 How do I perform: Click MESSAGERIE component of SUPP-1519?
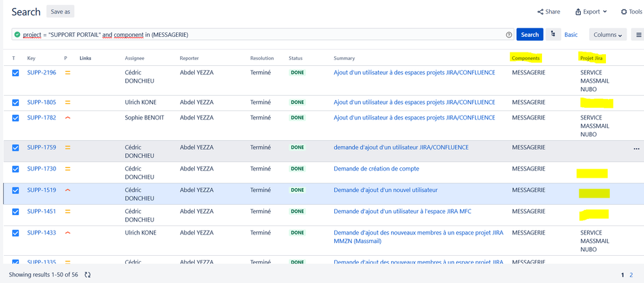528,190
